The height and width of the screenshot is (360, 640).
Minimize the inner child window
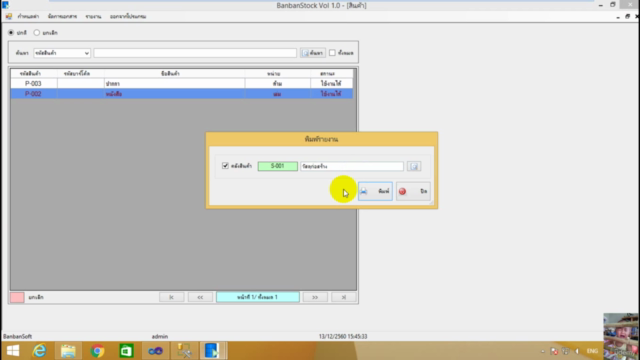coord(618,17)
